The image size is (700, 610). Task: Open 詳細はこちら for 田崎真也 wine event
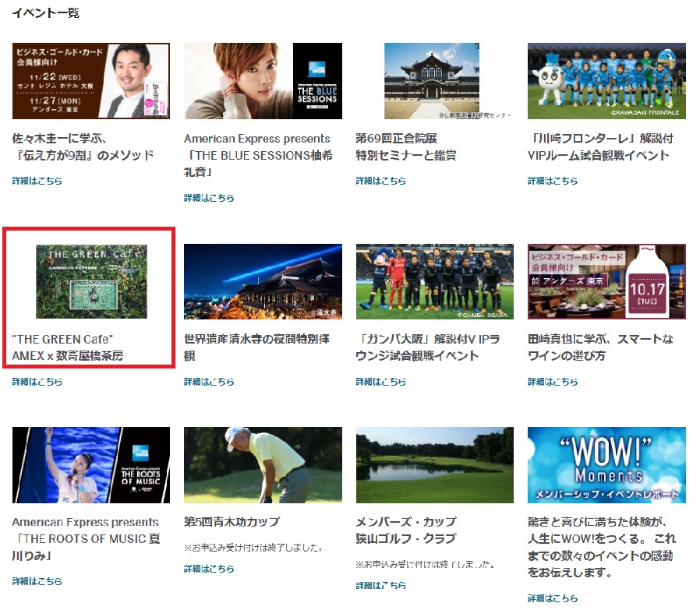point(553,382)
